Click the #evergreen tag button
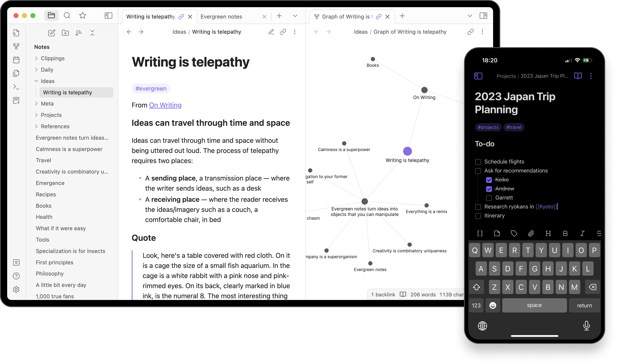617x364 pixels. click(150, 88)
